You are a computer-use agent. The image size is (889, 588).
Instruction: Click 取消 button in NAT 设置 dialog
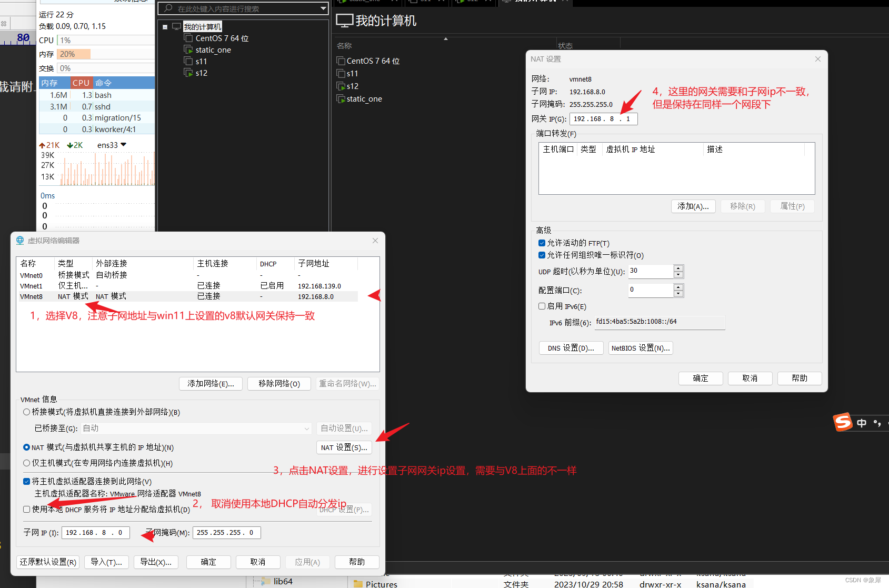click(750, 378)
